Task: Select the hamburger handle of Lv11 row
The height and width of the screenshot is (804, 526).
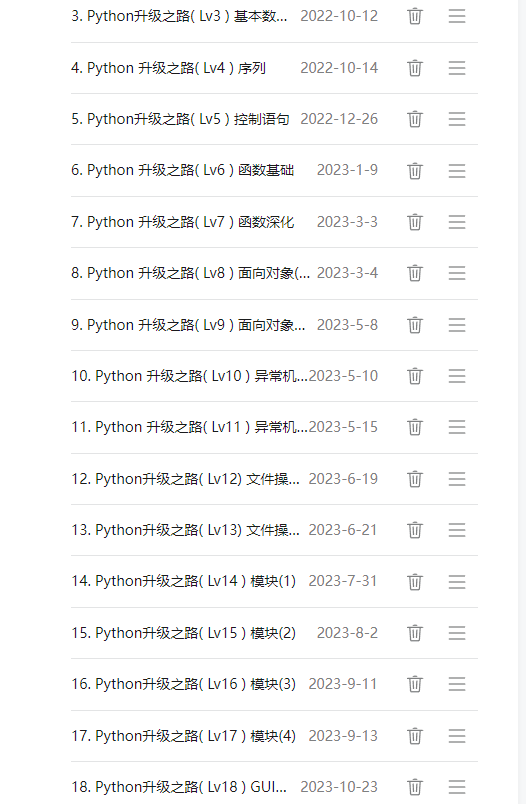Action: [457, 427]
